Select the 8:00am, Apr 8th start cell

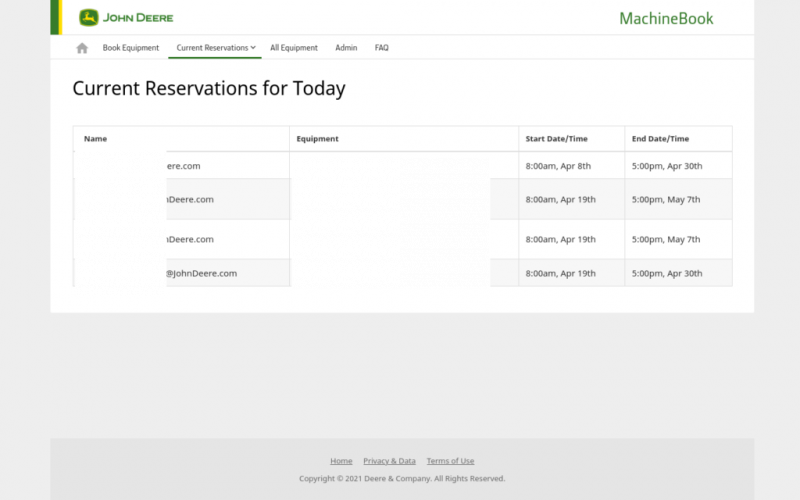(559, 166)
